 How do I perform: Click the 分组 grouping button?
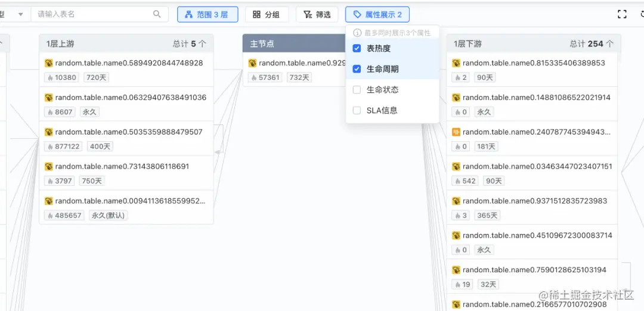(x=267, y=14)
